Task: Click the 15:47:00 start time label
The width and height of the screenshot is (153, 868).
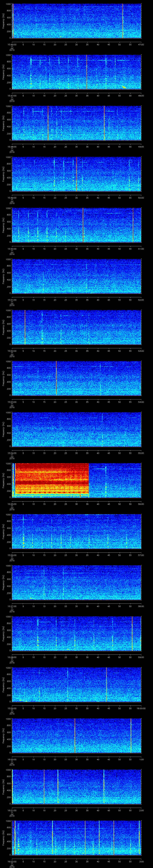Action: [12, 96]
